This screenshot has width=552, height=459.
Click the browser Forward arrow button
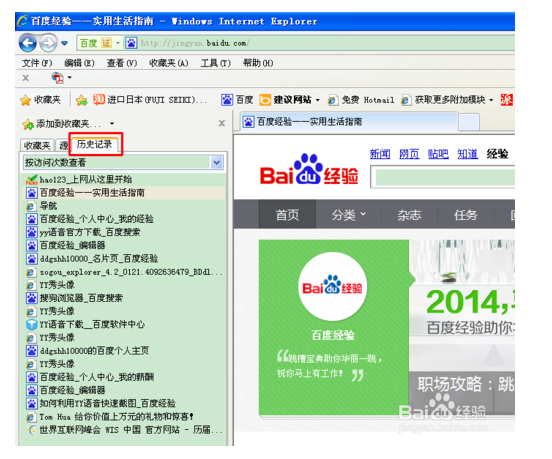48,43
